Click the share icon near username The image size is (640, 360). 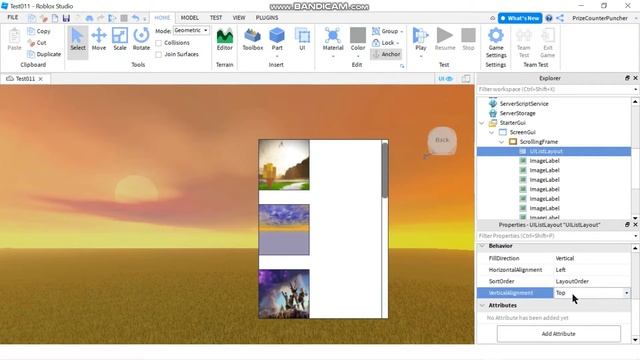[560, 18]
